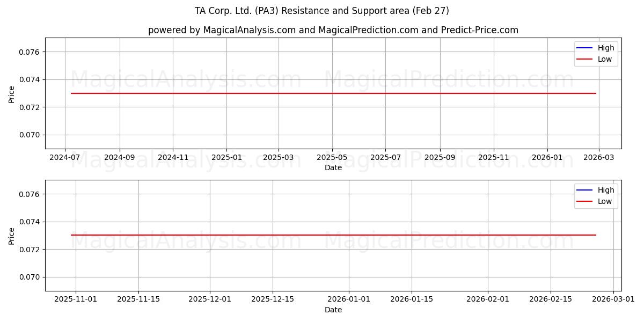Click the '2026-01-01' x-axis label on the bottom chart
Image resolution: width=644 pixels, height=322 pixels.
point(349,299)
